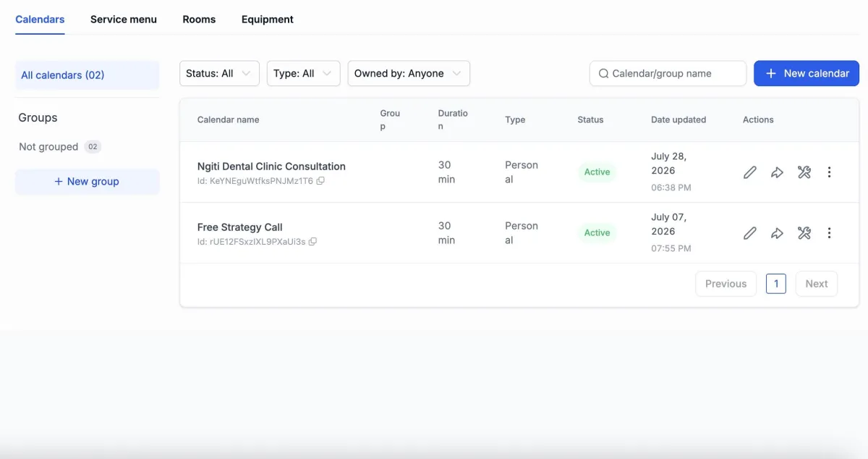Click the Groups sidebar heading
This screenshot has height=459, width=868.
point(38,118)
